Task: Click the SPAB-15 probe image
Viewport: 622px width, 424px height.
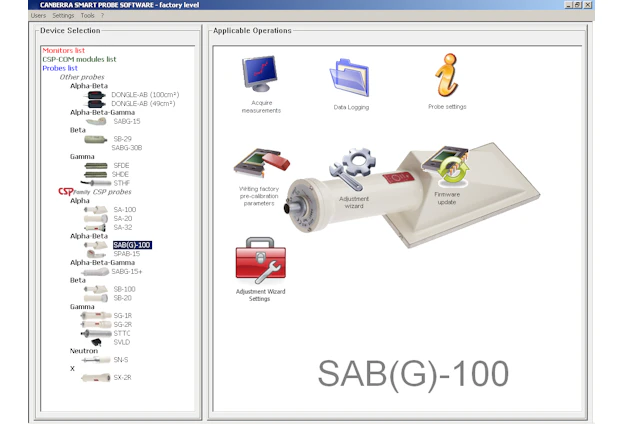Action: pos(96,254)
